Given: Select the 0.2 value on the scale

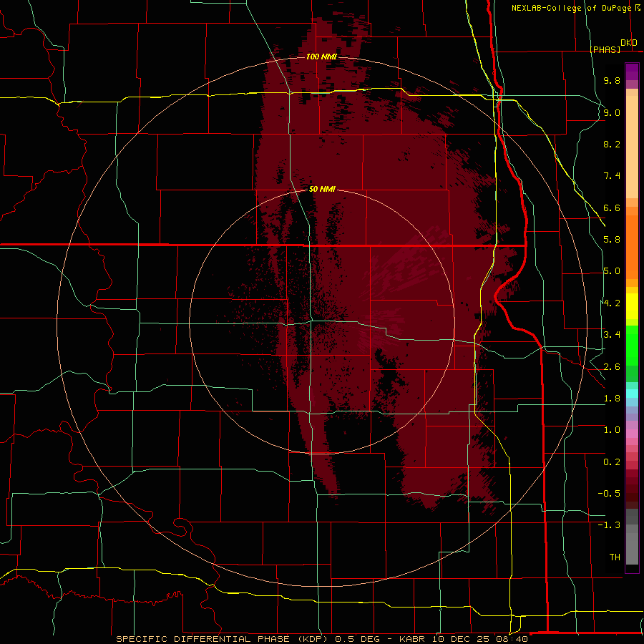Looking at the screenshot, I should 612,462.
